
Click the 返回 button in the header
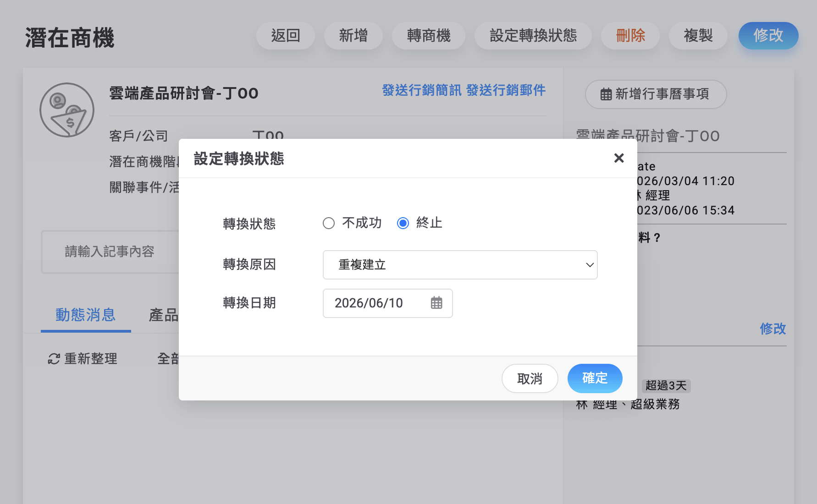coord(285,36)
